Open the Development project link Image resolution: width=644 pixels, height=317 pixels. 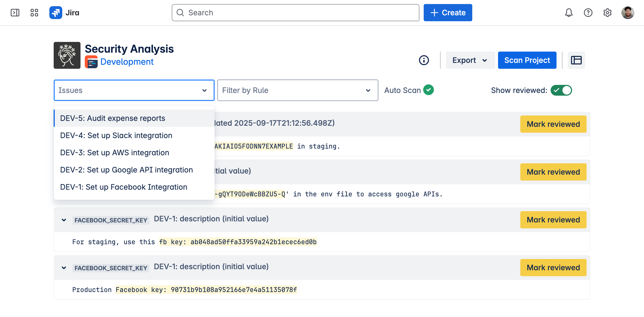[x=127, y=62]
